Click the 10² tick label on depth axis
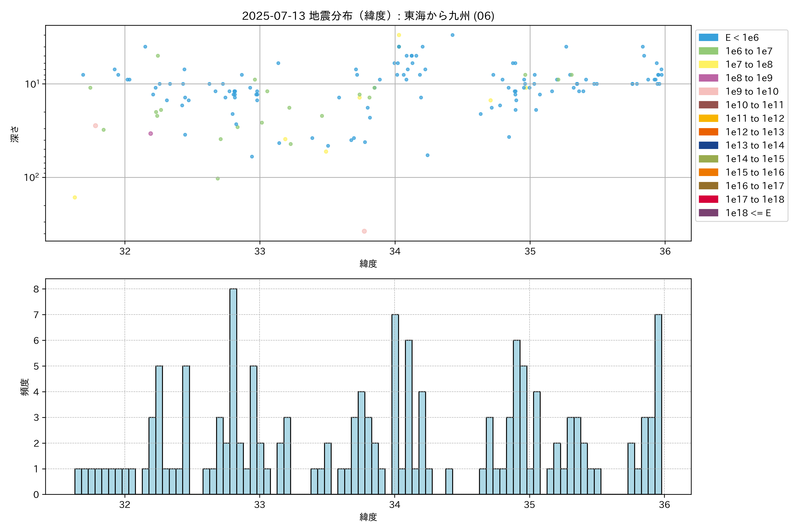The width and height of the screenshot is (798, 532). [x=31, y=178]
